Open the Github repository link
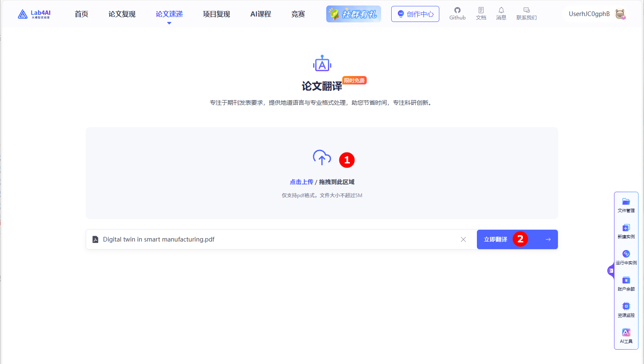 point(457,14)
